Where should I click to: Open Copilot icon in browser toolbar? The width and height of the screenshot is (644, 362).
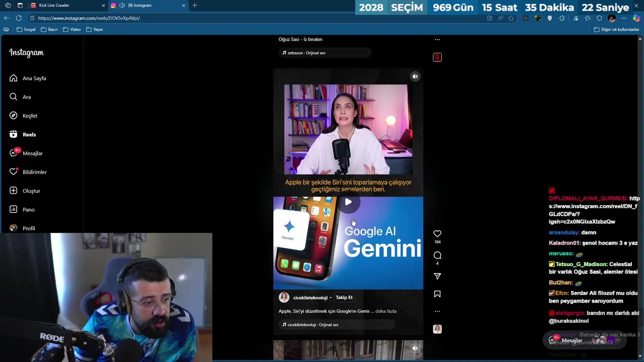coord(636,18)
